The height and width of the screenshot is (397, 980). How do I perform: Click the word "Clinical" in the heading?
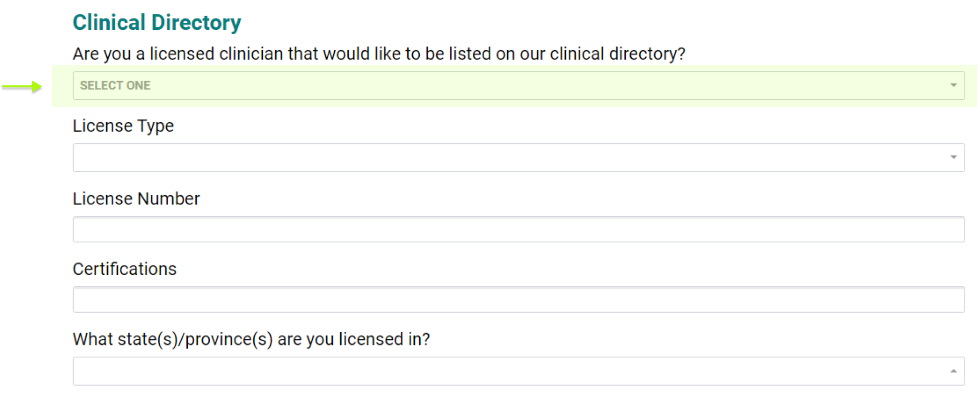(x=109, y=23)
